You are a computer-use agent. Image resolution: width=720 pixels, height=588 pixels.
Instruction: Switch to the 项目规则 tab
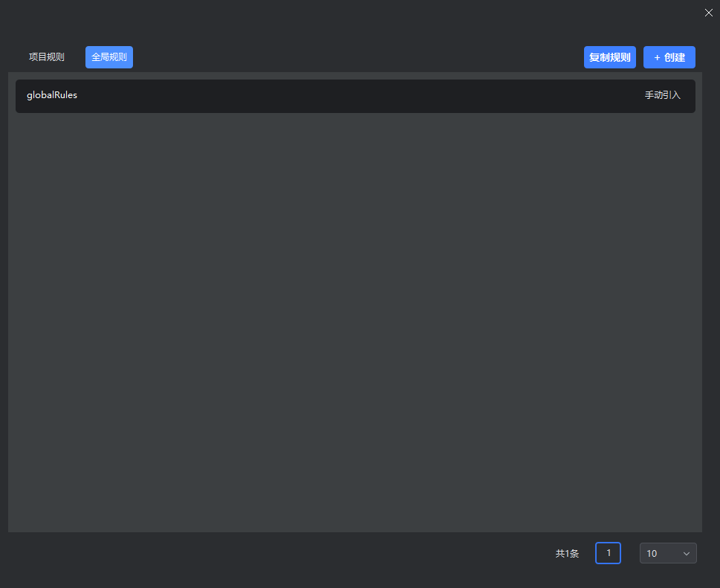point(47,57)
